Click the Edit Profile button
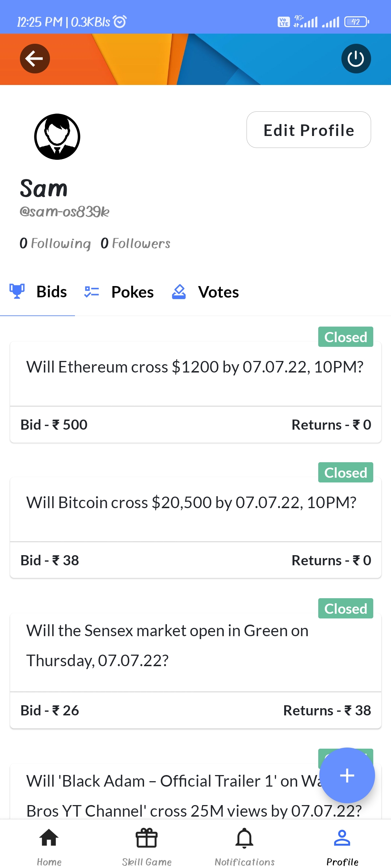The height and width of the screenshot is (868, 391). pyautogui.click(x=308, y=130)
